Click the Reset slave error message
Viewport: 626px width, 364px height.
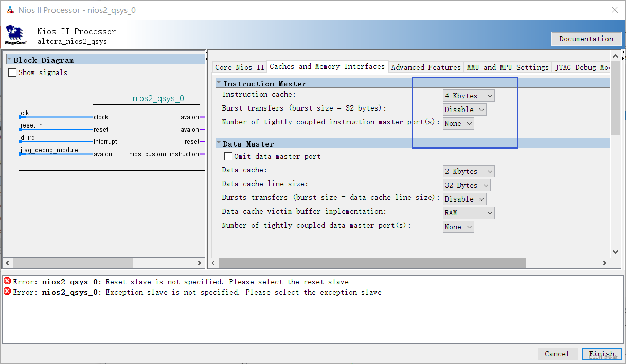pos(181,282)
